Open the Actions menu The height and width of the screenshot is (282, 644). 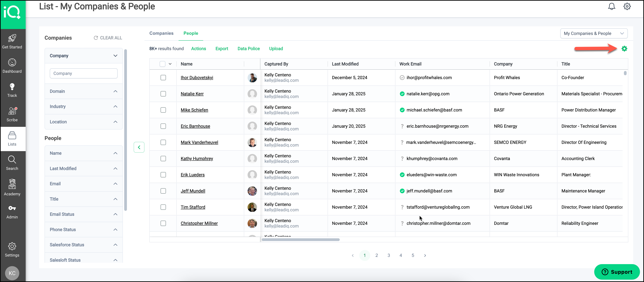198,49
